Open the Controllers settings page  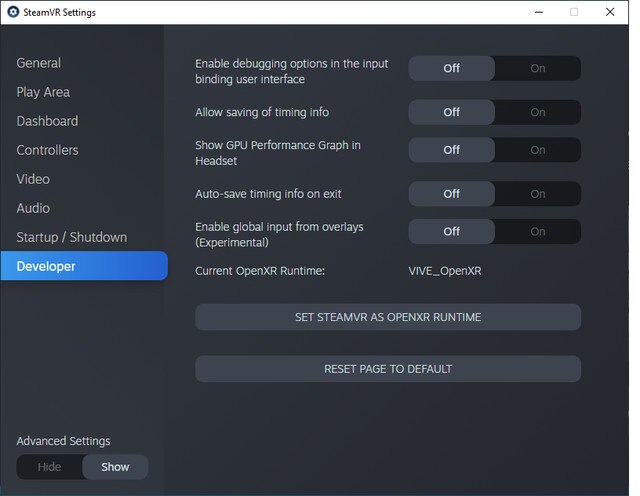click(47, 150)
